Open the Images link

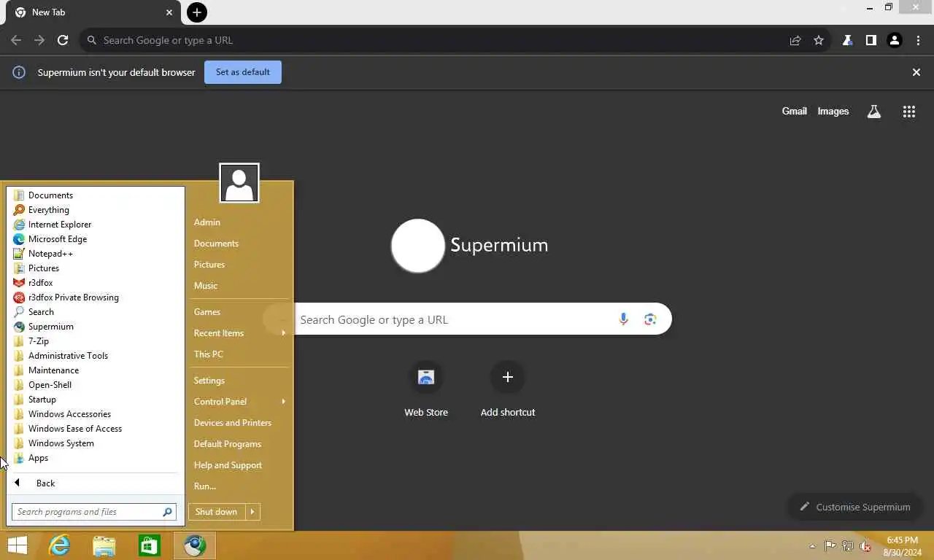coord(833,112)
